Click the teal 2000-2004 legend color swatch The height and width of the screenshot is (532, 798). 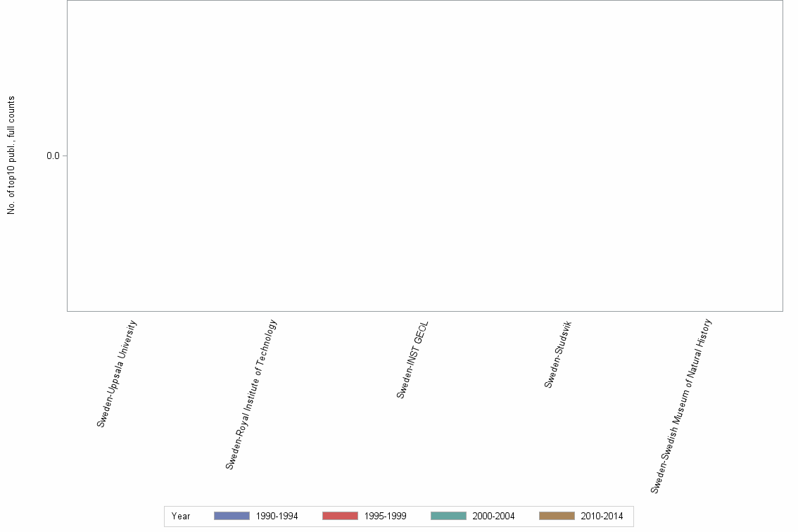pos(448,516)
